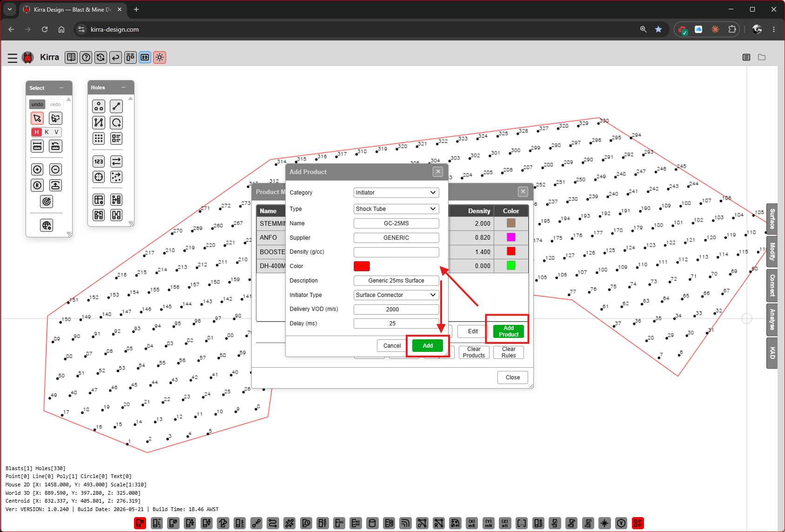This screenshot has height=532, width=785.
Task: Click the red Color swatch in Add Product
Action: click(362, 266)
